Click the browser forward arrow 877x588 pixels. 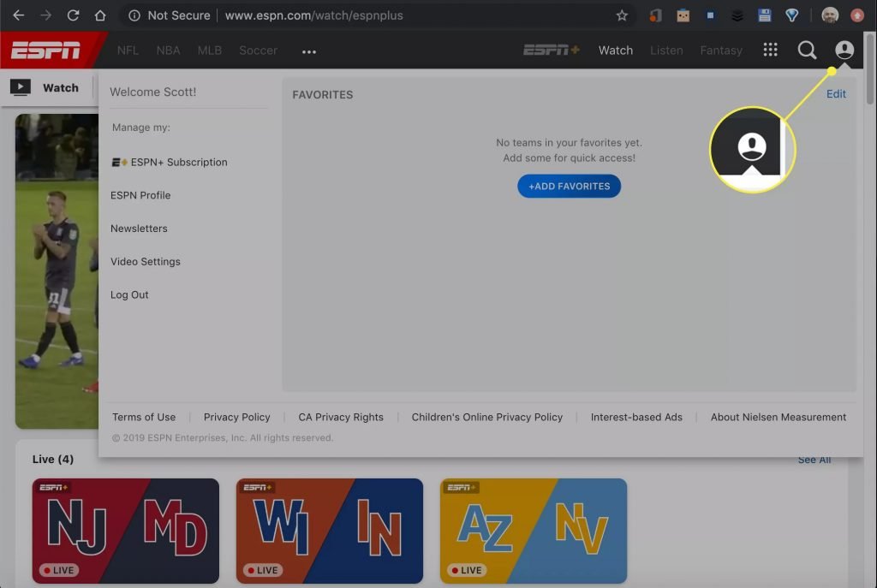[x=46, y=15]
